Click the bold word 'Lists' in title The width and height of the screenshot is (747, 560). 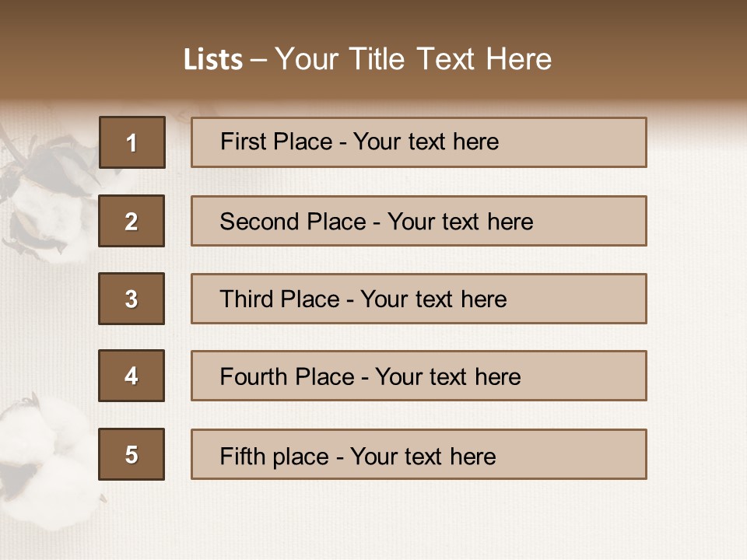tap(213, 60)
